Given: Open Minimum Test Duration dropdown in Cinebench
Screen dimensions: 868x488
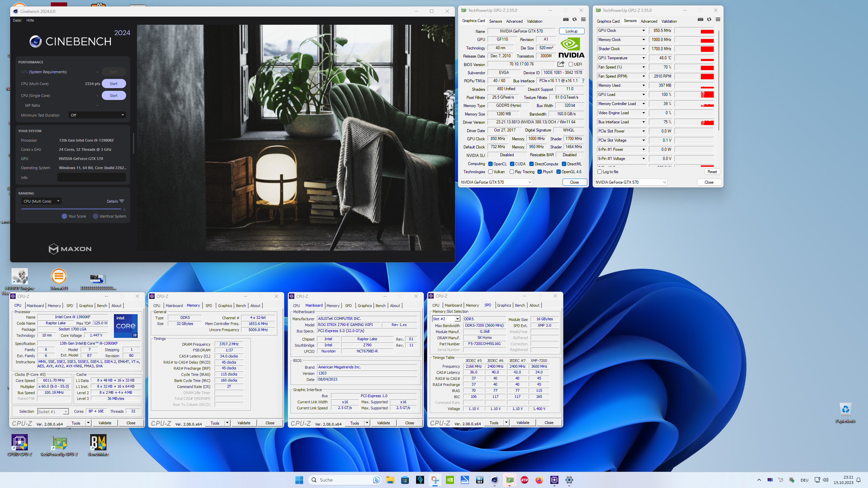Looking at the screenshot, I should (x=97, y=115).
